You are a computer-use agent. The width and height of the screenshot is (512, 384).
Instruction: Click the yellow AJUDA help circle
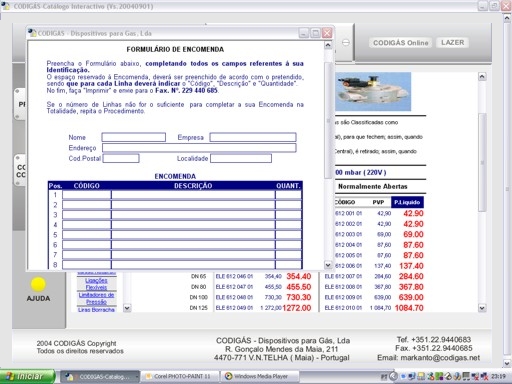tap(38, 284)
